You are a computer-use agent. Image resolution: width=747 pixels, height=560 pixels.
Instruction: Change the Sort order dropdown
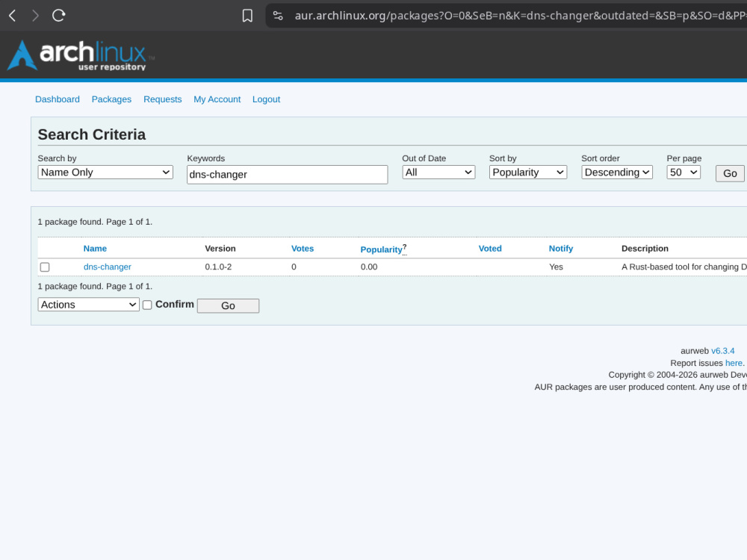pyautogui.click(x=617, y=172)
